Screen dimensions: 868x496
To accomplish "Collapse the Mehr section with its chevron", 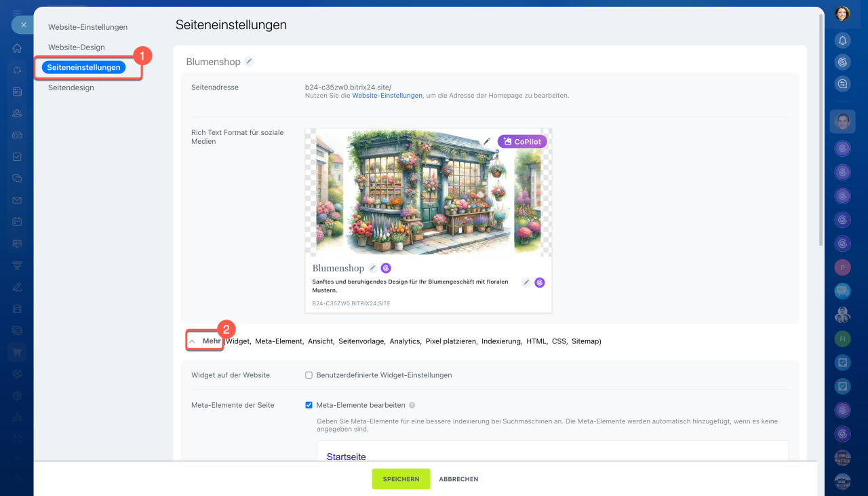I will point(192,341).
